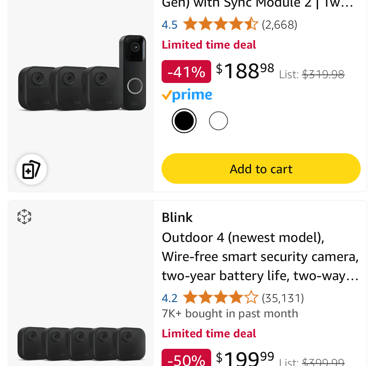This screenshot has height=366, width=375.
Task: Select the white color option
Action: click(x=218, y=121)
